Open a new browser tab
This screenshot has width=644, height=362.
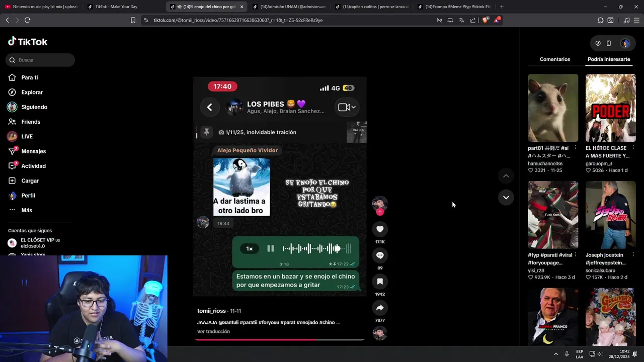pyautogui.click(x=502, y=7)
